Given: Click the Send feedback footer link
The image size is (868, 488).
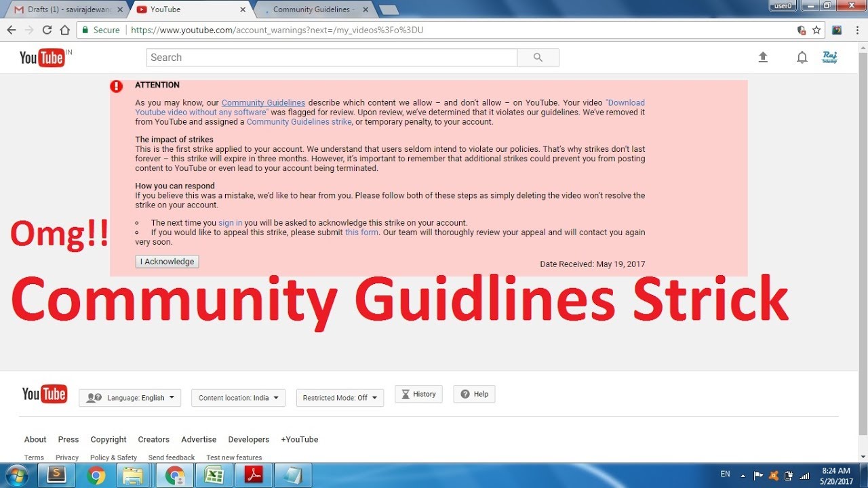Looking at the screenshot, I should (172, 457).
